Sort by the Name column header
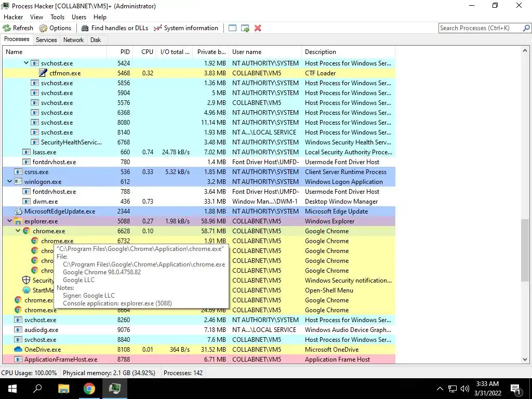The image size is (532, 399). click(55, 52)
